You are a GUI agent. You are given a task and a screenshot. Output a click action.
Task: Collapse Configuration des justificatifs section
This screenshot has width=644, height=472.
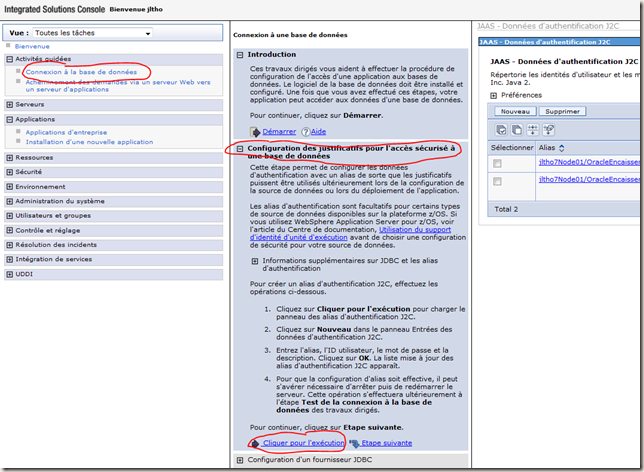240,148
